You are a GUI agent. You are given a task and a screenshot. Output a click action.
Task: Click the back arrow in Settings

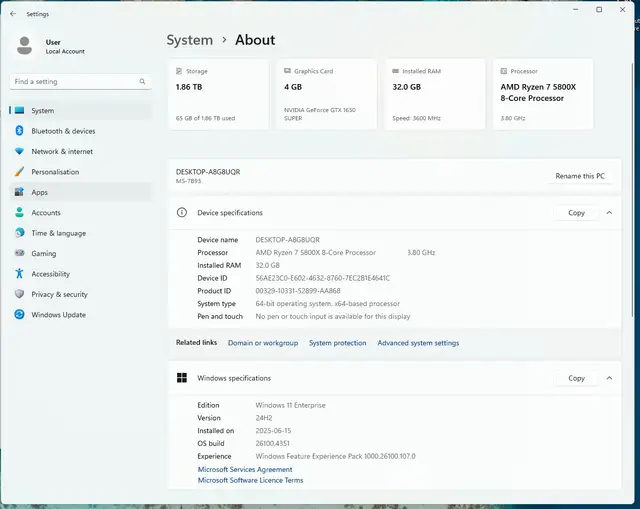(13, 14)
